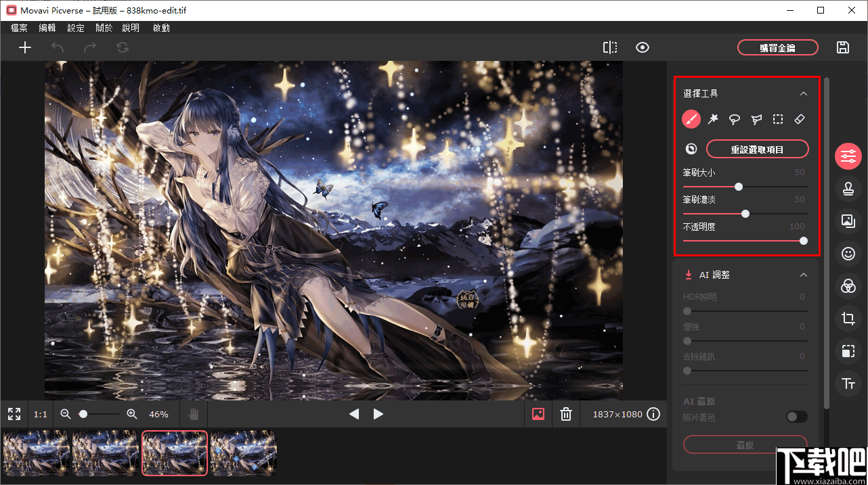Image resolution: width=868 pixels, height=485 pixels.
Task: Open the text Tт sidebar tool
Action: click(848, 384)
